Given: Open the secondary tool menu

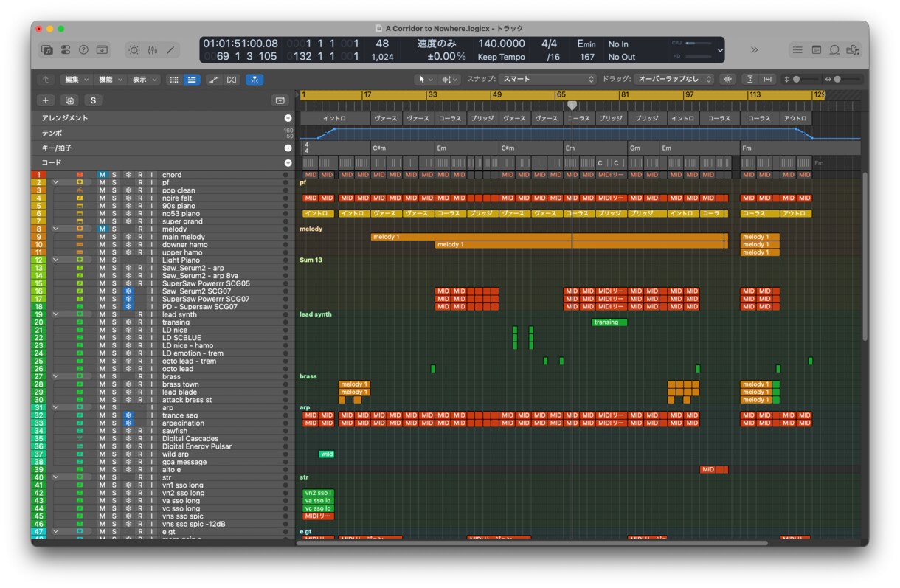Looking at the screenshot, I should tap(449, 80).
